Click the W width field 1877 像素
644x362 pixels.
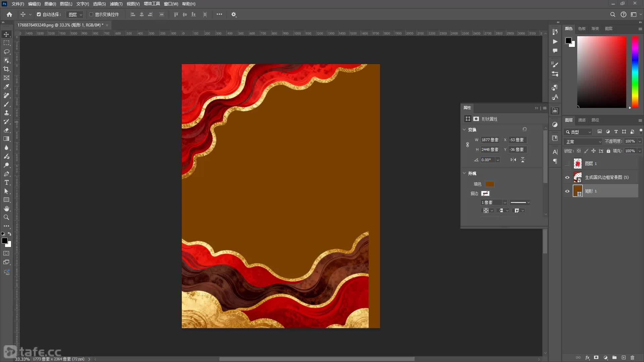[x=490, y=140]
